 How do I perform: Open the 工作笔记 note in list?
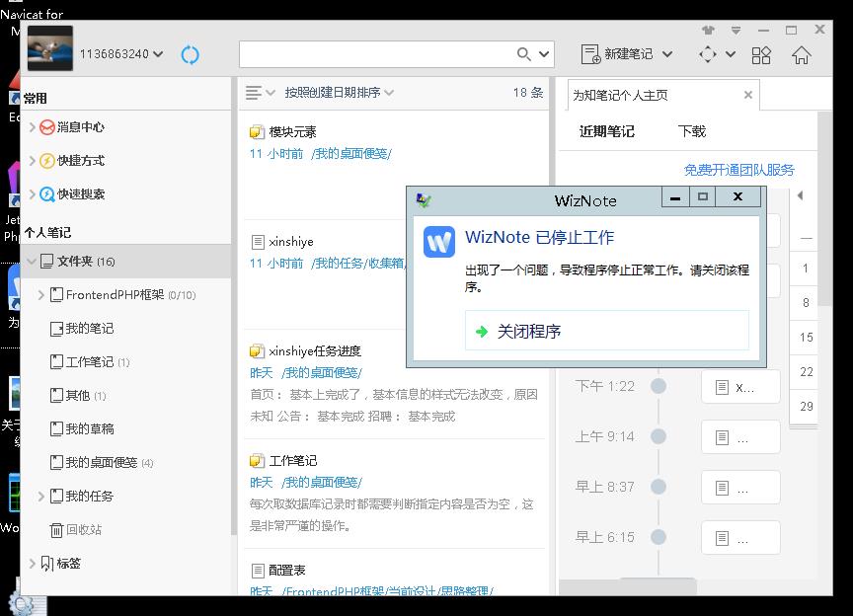[394, 494]
